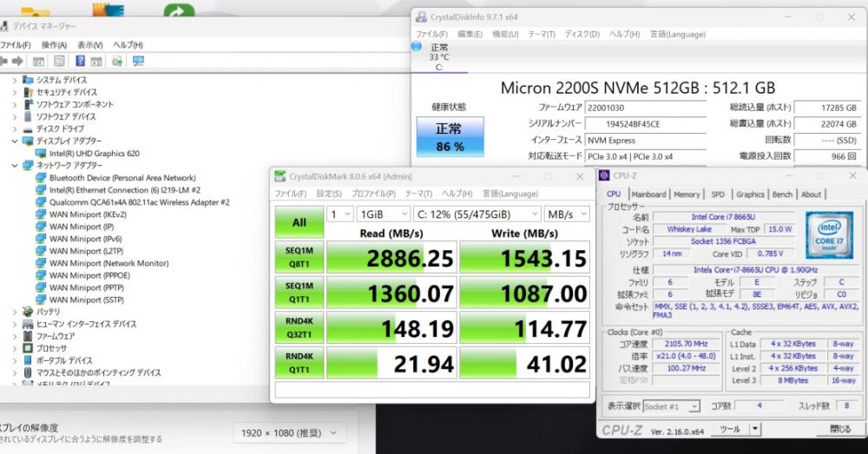The width and height of the screenshot is (868, 454).
Task: Collapse ディスプレイ アダプター tree node
Action: [x=15, y=141]
